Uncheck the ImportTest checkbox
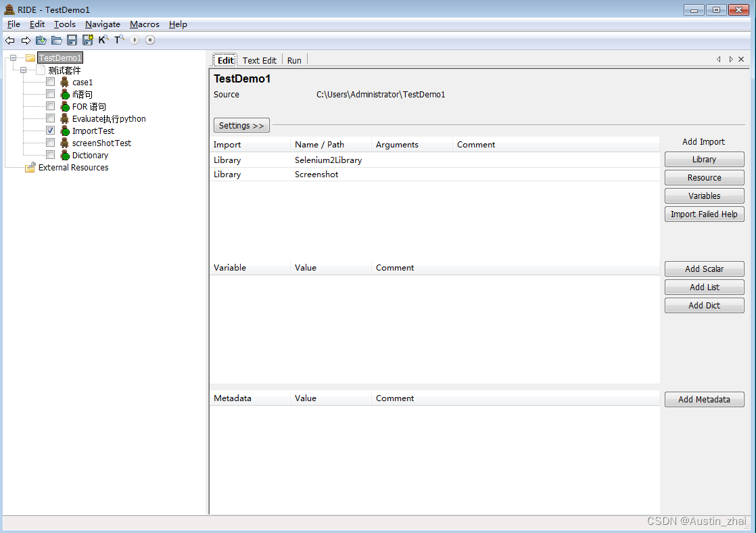 [50, 131]
